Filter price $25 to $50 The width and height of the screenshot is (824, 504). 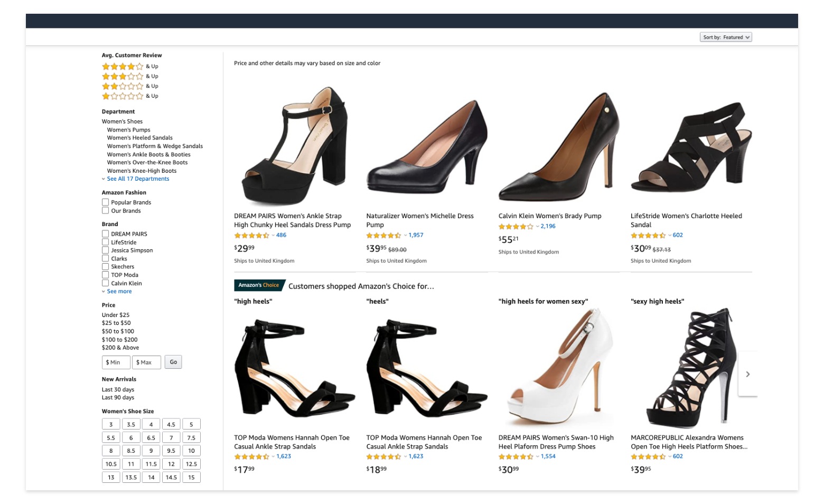click(116, 323)
